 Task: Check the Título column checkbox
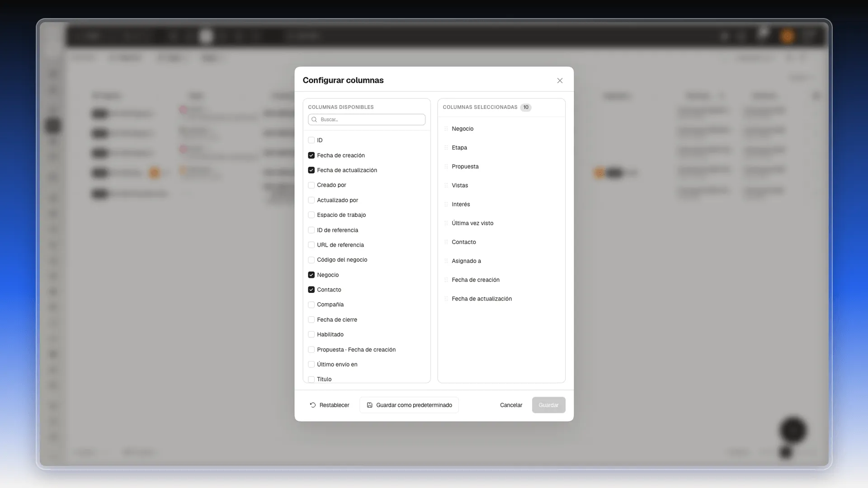click(x=311, y=379)
